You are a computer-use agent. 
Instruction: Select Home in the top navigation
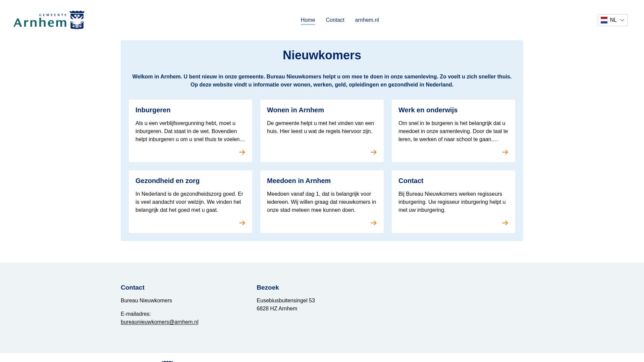pos(308,20)
